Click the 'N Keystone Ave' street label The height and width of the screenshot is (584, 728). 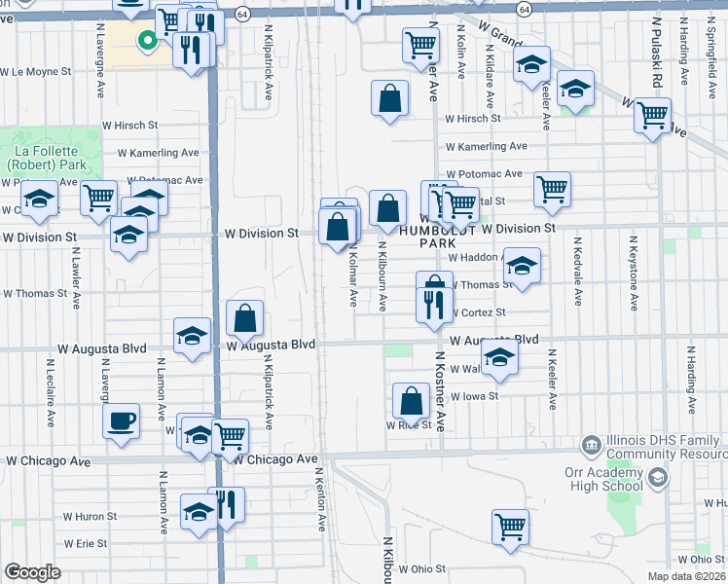[634, 273]
